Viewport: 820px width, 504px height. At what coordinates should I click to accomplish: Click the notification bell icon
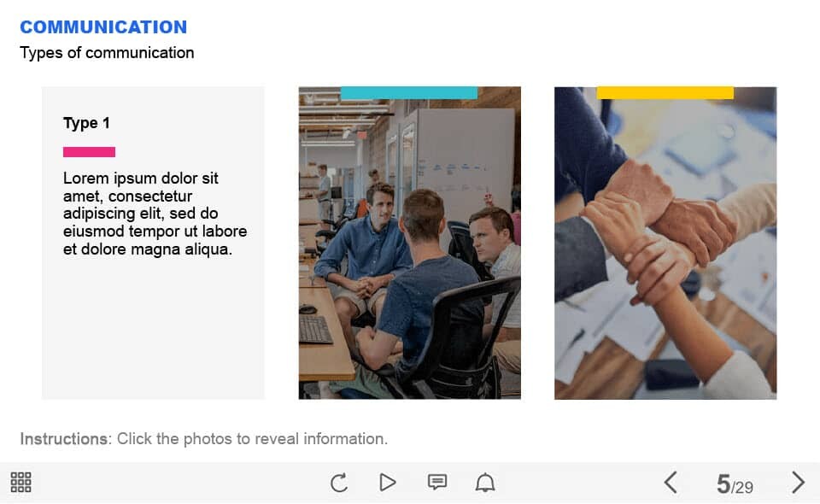(485, 482)
